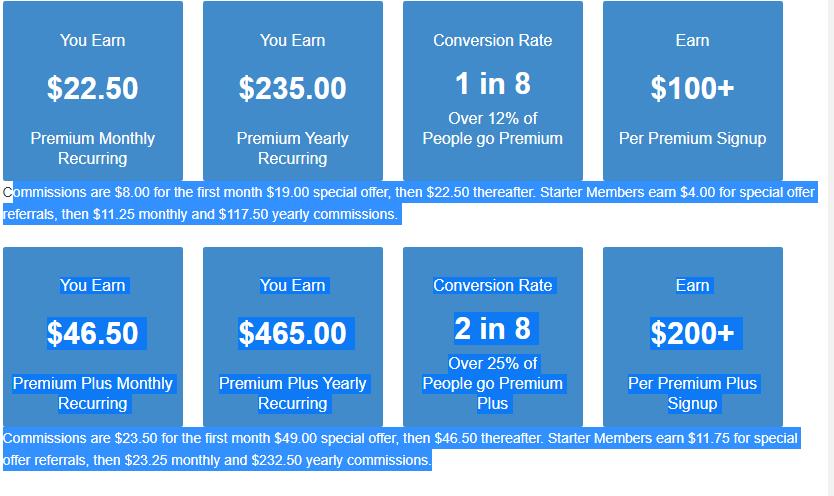Click the commissions paragraph mentioning $23.50 first month
834x496 pixels.
(x=401, y=449)
